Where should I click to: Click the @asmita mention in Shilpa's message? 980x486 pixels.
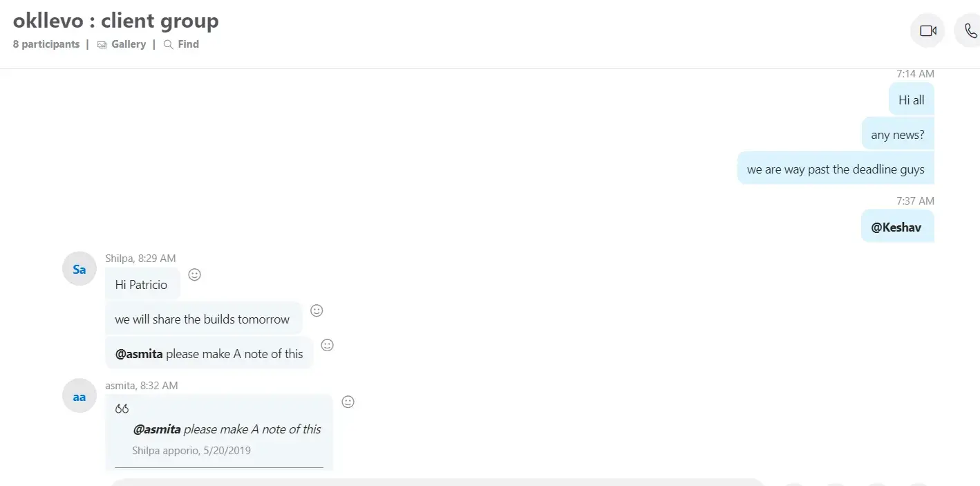(139, 354)
